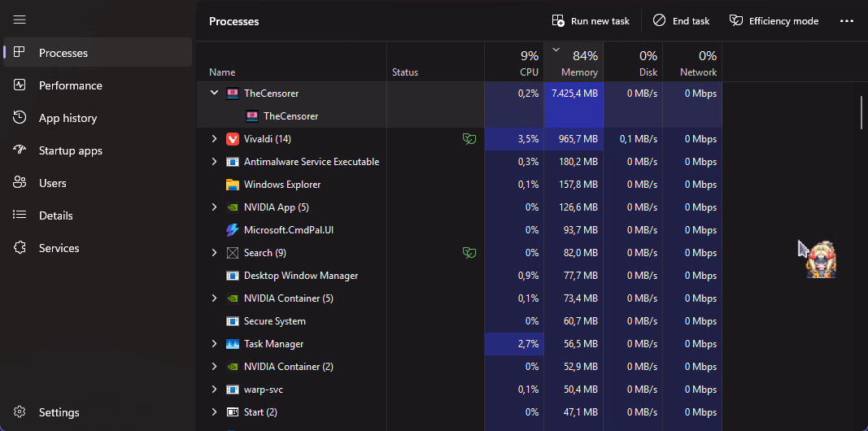Viewport: 868px width, 431px height.
Task: Click the Windows Explorer folder icon
Action: pyautogui.click(x=233, y=185)
